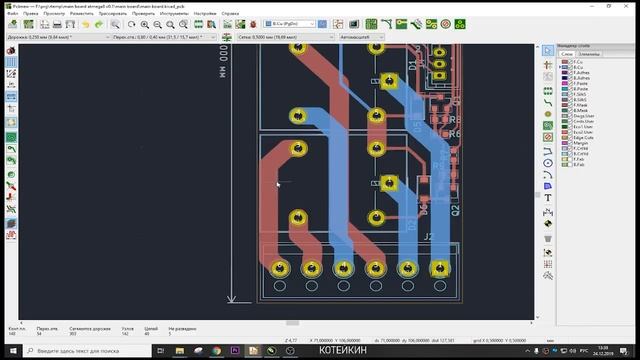This screenshot has height=360, width=640.
Task: Select the delete items trash tool
Action: pos(548,238)
